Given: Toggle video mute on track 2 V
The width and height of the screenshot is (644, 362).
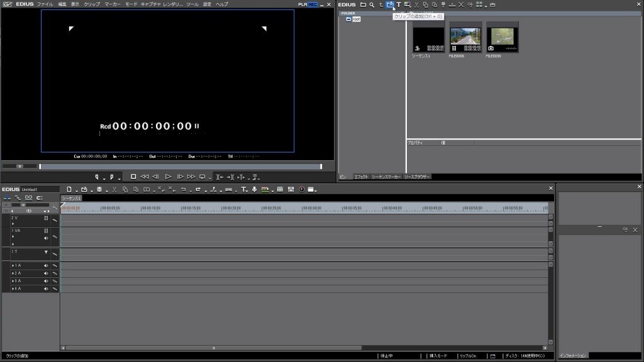Looking at the screenshot, I should pyautogui.click(x=46, y=219).
